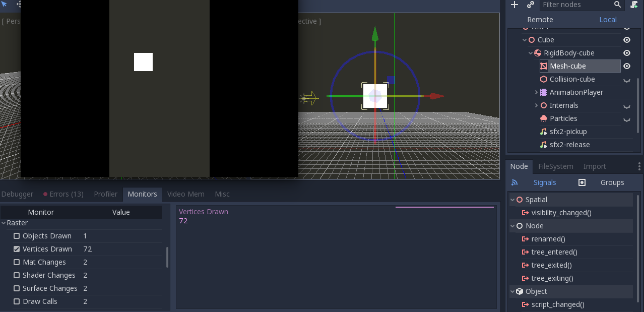The width and height of the screenshot is (644, 312).
Task: Switch to the Video Mem tab
Action: [x=186, y=194]
